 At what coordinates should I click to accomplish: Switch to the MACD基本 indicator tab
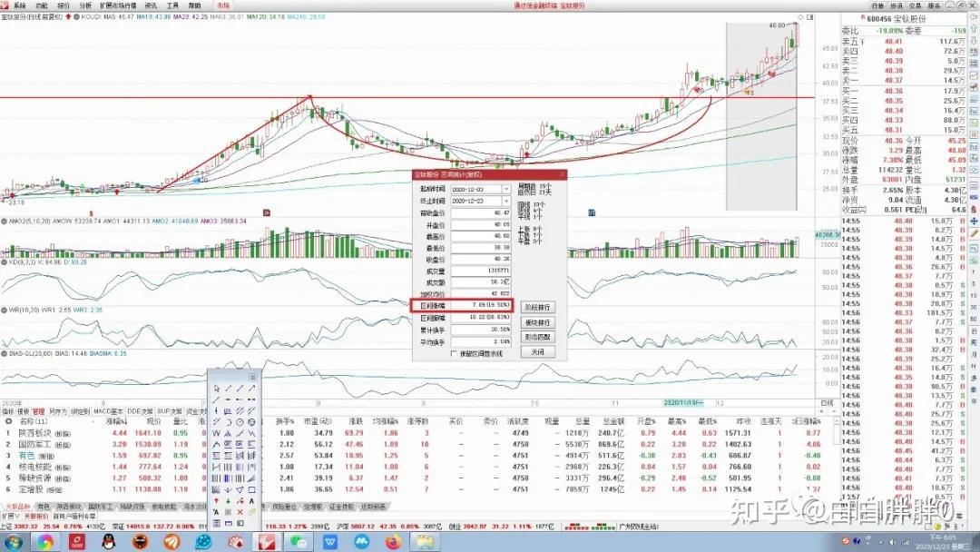(109, 412)
